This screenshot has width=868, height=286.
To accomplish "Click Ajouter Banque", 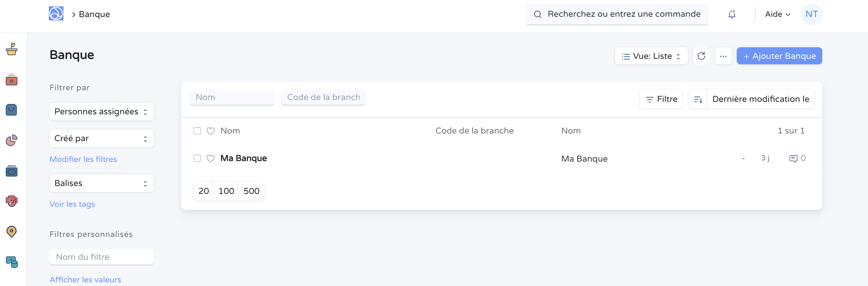I will coord(779,56).
